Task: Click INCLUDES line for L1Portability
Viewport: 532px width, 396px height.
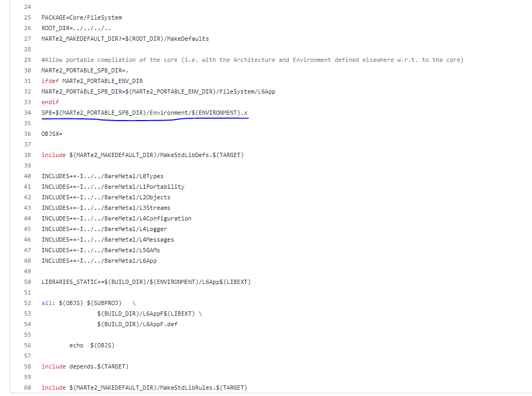Action: click(113, 187)
